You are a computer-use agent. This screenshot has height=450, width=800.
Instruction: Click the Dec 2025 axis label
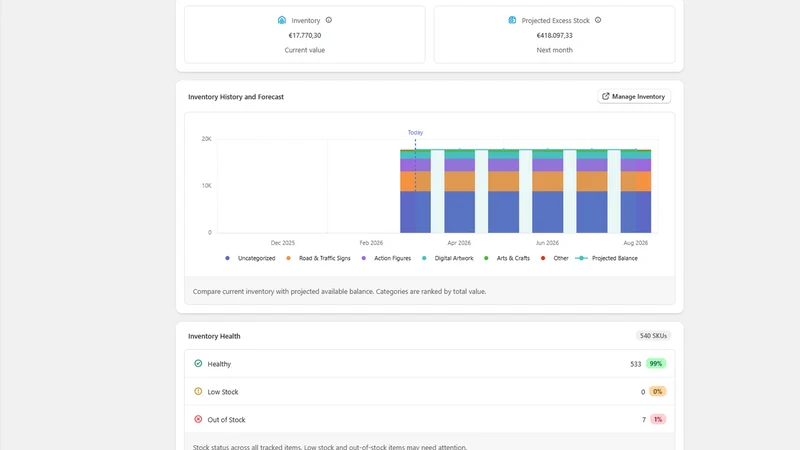pyautogui.click(x=283, y=243)
